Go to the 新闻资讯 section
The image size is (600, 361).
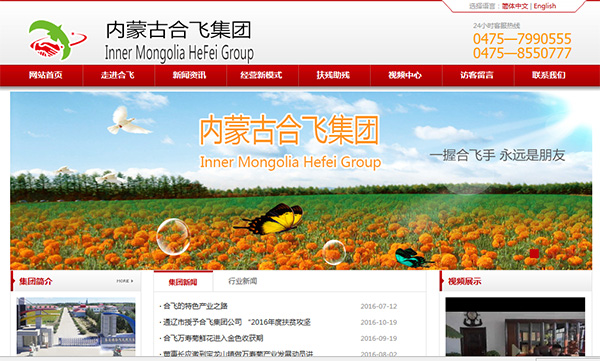pos(189,75)
